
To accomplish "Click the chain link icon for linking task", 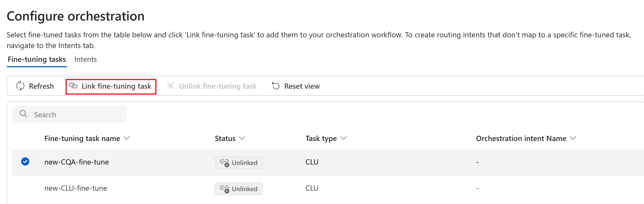I will pos(73,86).
